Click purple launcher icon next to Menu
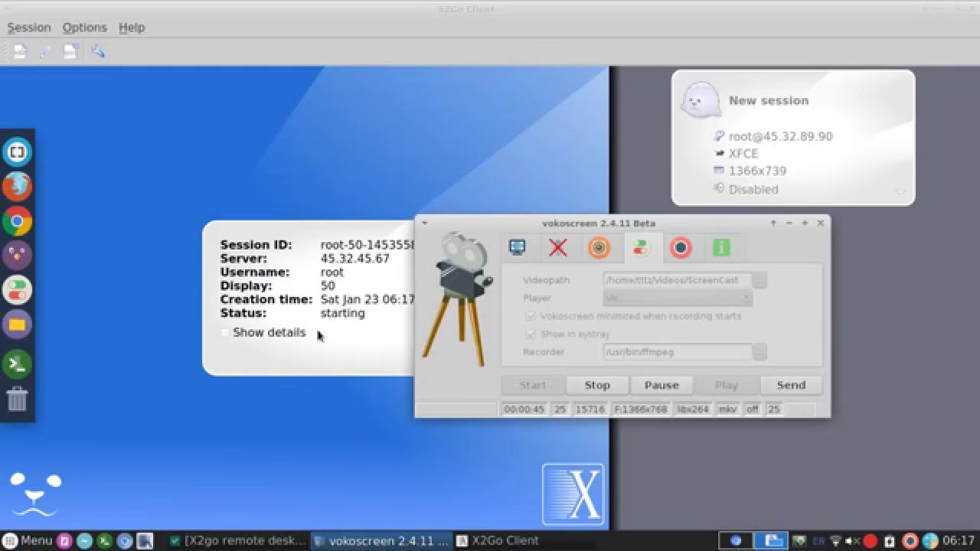Screen dimensions: 980x551 (x=65, y=540)
